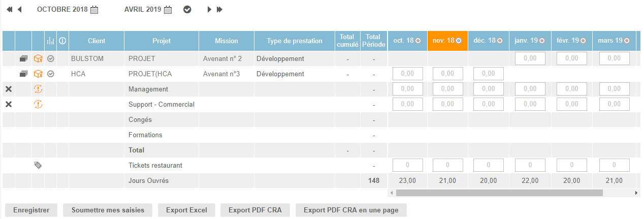Click orange box icon on HCA row
This screenshot has height=219, width=644.
point(38,74)
